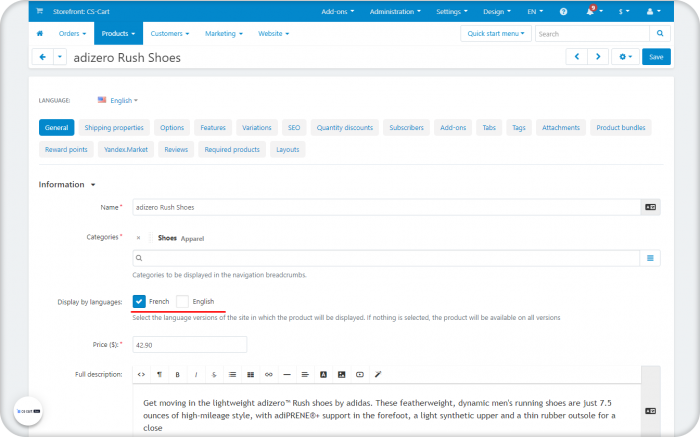This screenshot has width=700, height=437.
Task: Click Storefront: CS-Cart link
Action: tap(81, 12)
